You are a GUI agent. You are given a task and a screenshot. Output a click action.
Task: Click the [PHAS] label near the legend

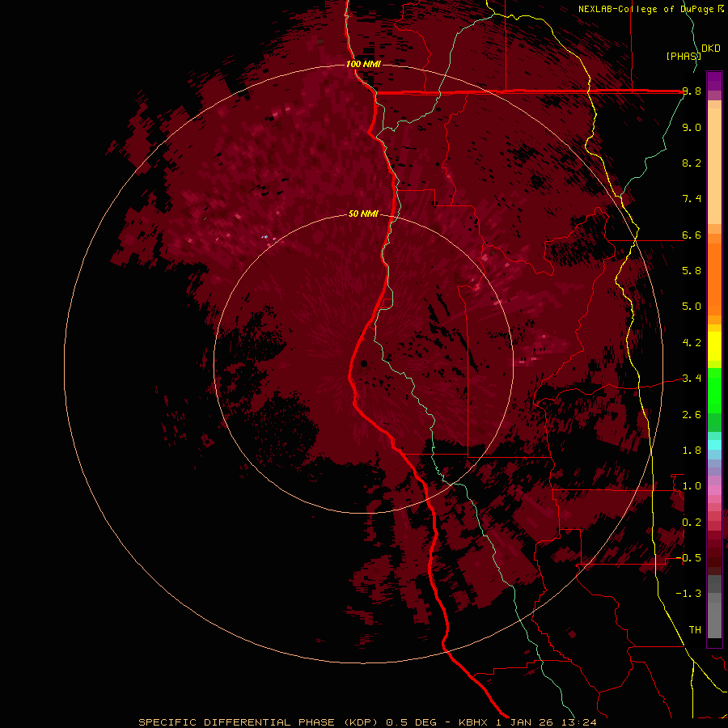pos(683,56)
